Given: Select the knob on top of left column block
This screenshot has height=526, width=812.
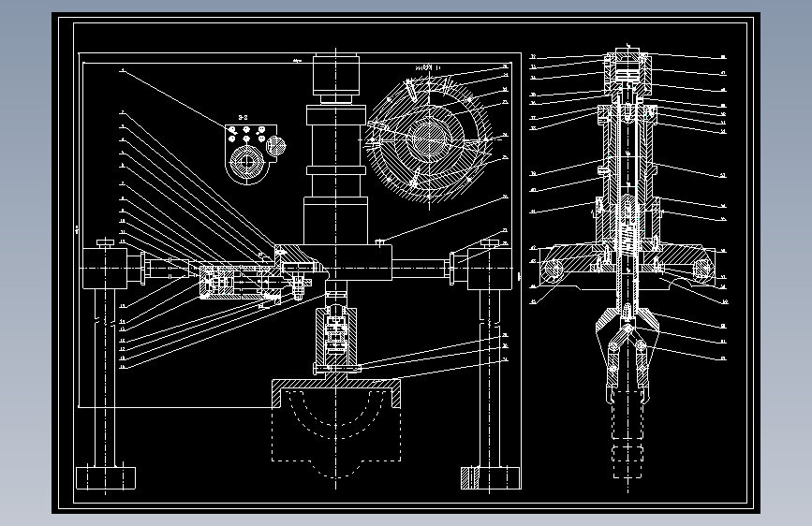Looking at the screenshot, I should pyautogui.click(x=105, y=242).
